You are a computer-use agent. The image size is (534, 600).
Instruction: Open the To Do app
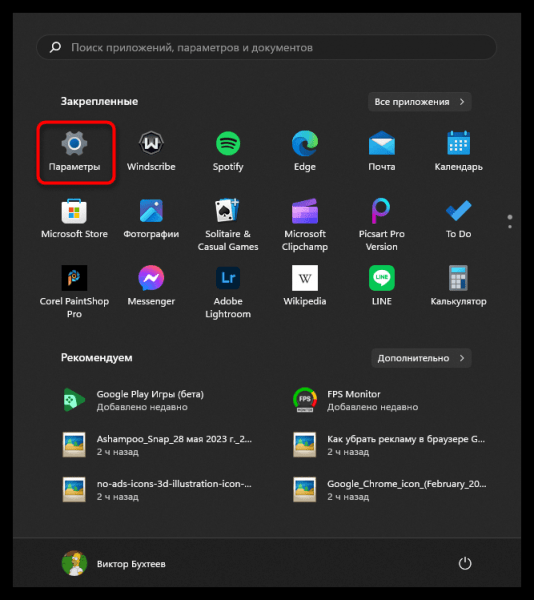tap(458, 219)
